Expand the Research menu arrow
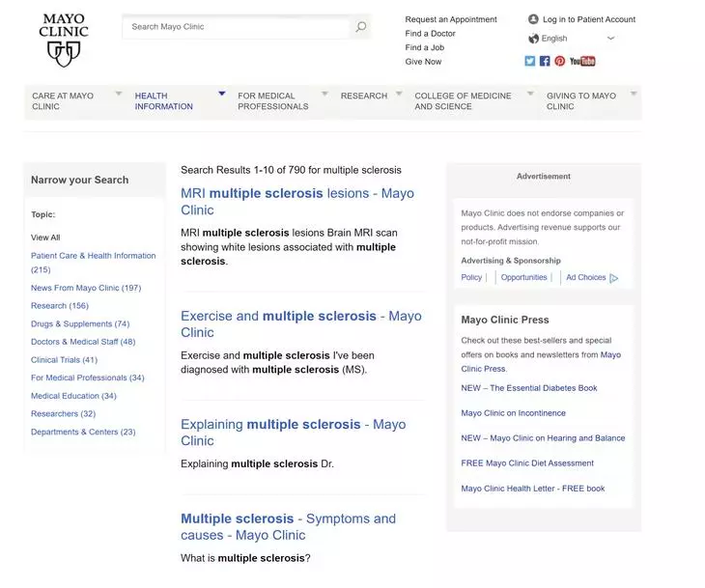Viewport: 705px width, 588px height. coord(399,94)
